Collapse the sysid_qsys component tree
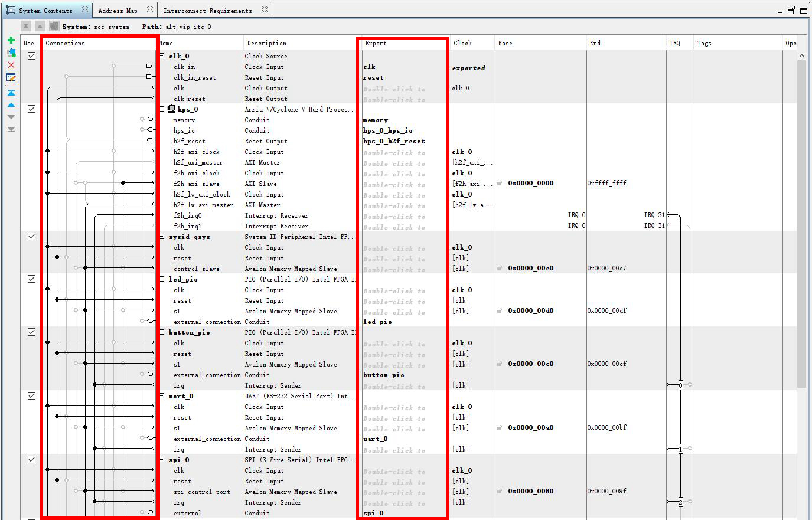 click(x=162, y=237)
